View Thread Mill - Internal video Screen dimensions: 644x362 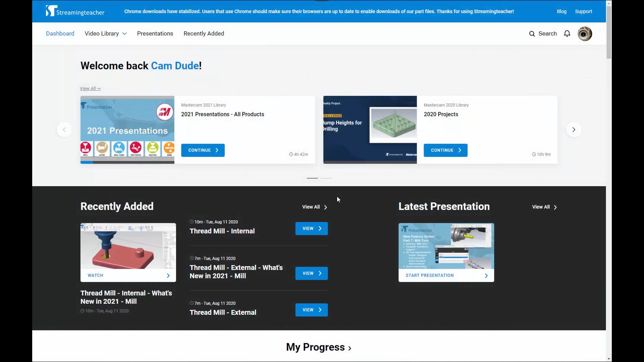pyautogui.click(x=311, y=229)
